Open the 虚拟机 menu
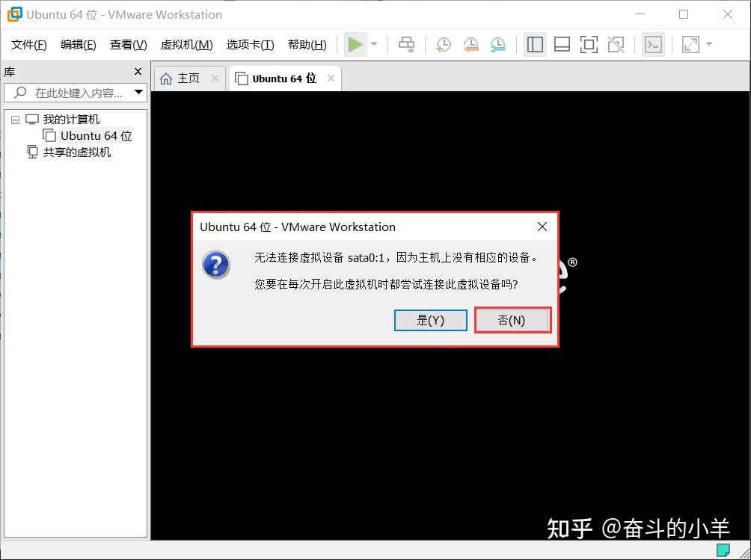Viewport: 751px width, 560px height. pyautogui.click(x=186, y=44)
